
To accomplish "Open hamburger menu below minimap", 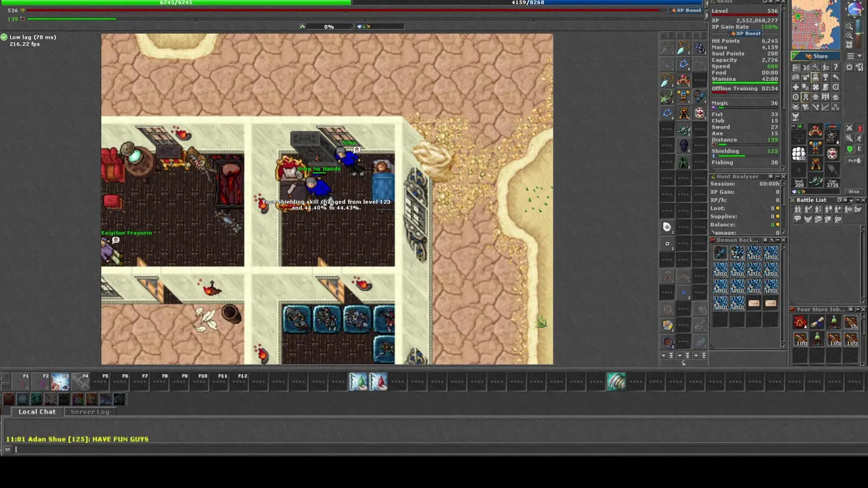I will pos(850,56).
